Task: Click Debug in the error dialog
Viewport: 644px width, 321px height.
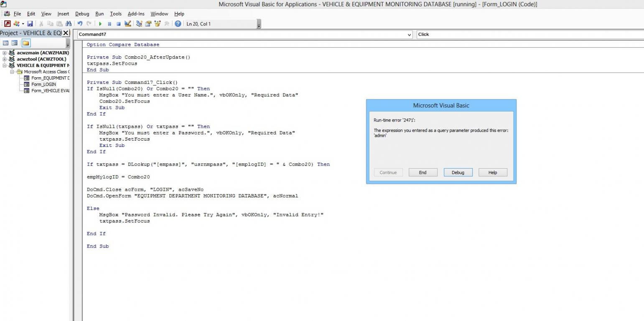Action: 458,172
